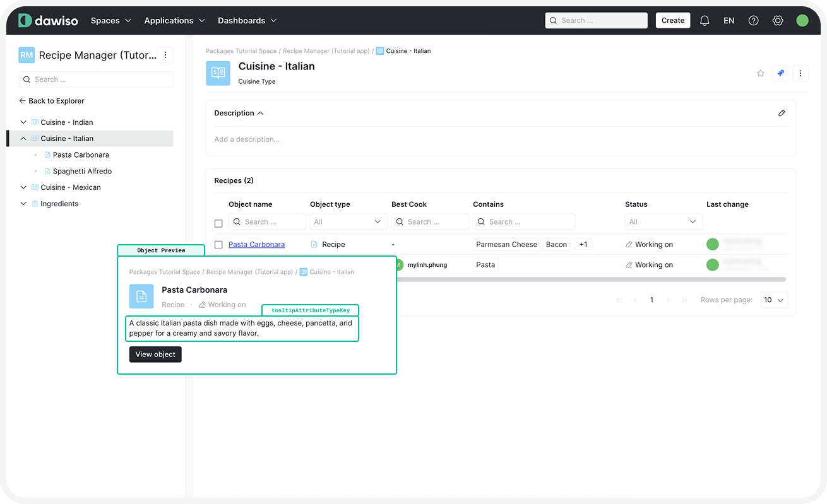Open the Rows per page dropdown

click(x=773, y=300)
